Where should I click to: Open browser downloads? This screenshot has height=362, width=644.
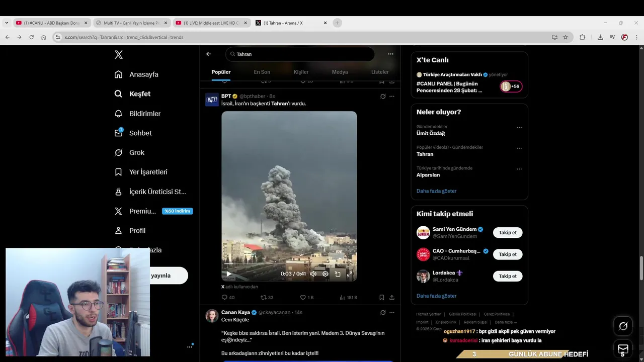600,37
